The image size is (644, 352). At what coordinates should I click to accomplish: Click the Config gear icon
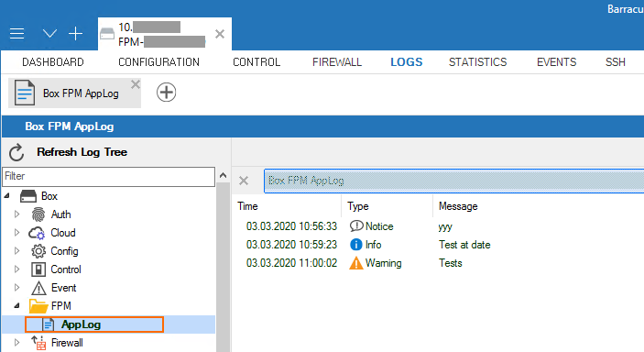coord(38,251)
